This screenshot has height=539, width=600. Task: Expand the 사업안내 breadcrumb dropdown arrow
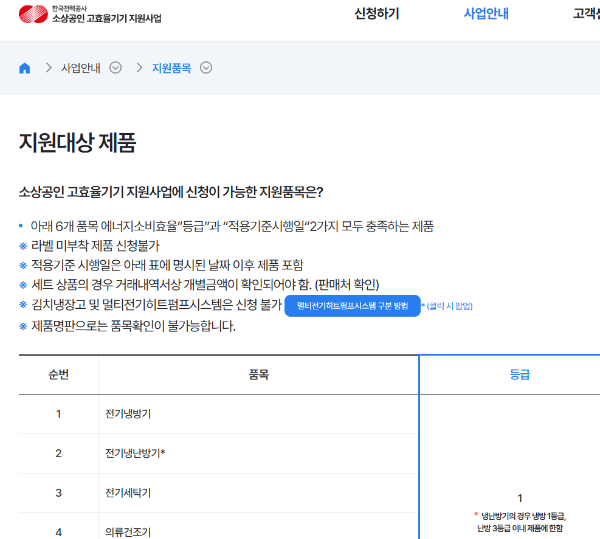coord(116,68)
